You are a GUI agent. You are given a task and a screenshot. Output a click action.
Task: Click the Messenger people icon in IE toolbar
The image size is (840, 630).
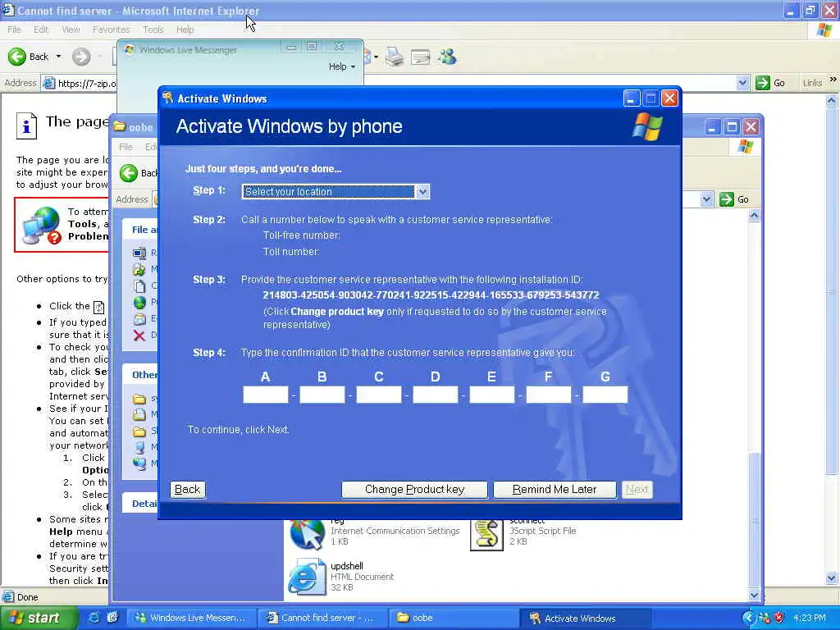coord(447,57)
